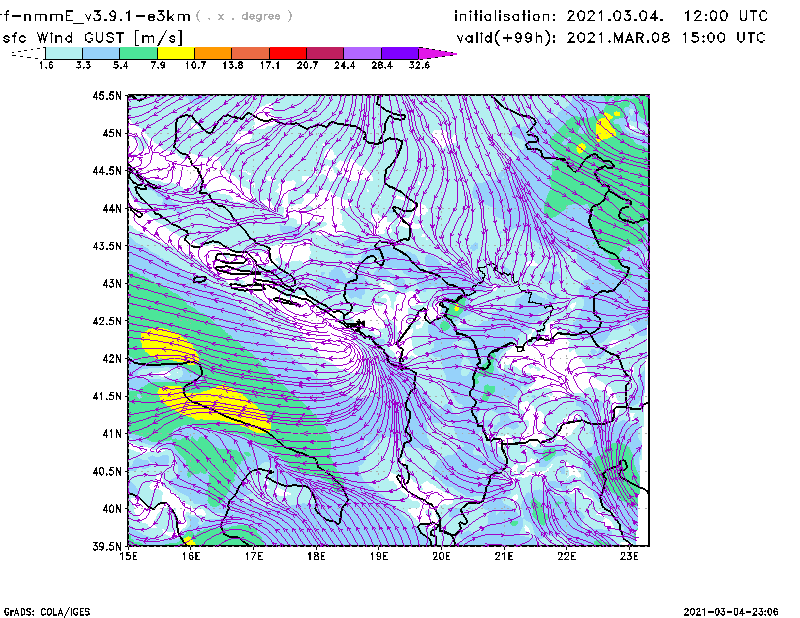
Task: Click the legend value 5.4
Action: (x=120, y=65)
